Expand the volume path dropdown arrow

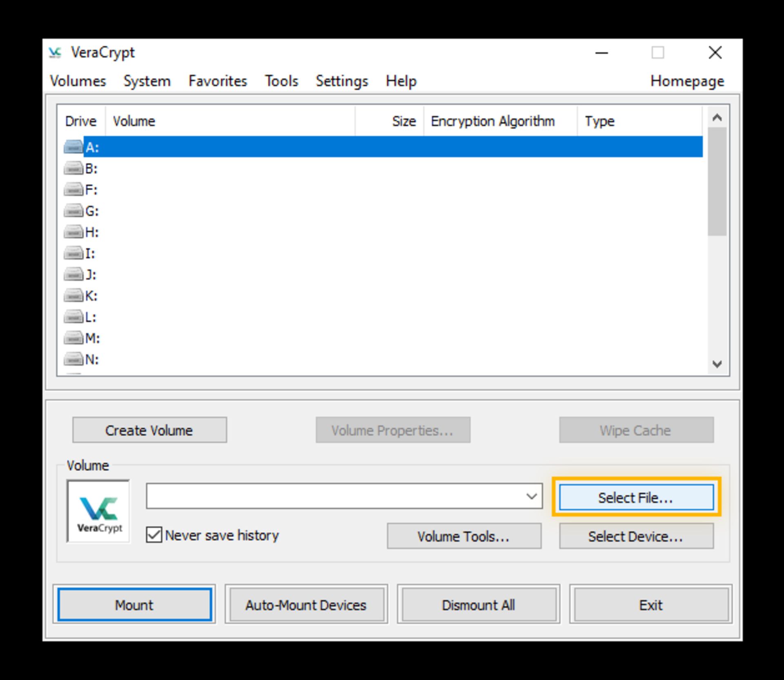click(x=531, y=496)
